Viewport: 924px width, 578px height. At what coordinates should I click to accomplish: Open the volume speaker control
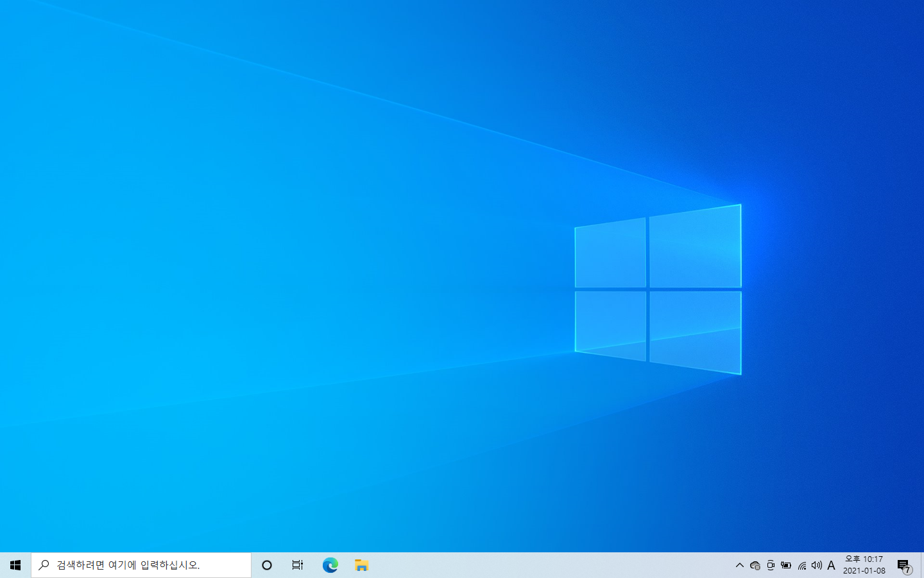click(x=816, y=565)
